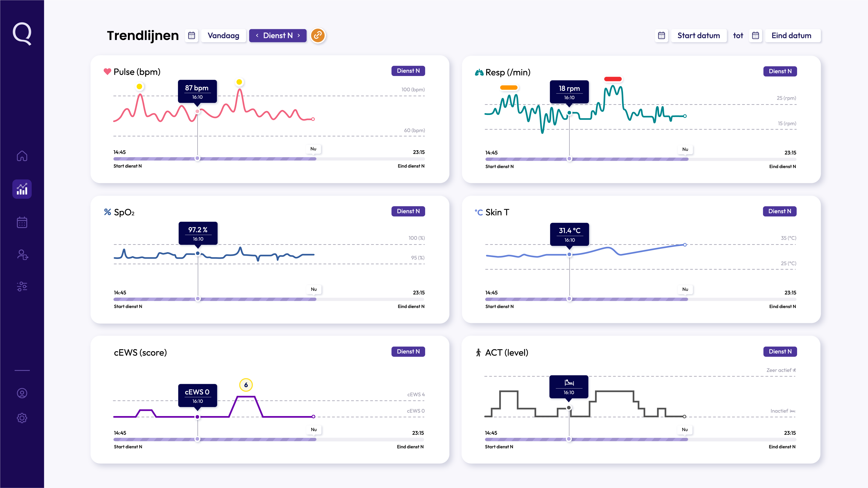This screenshot has height=488, width=868.
Task: Click the Pulse timeline slider handle
Action: 197,158
